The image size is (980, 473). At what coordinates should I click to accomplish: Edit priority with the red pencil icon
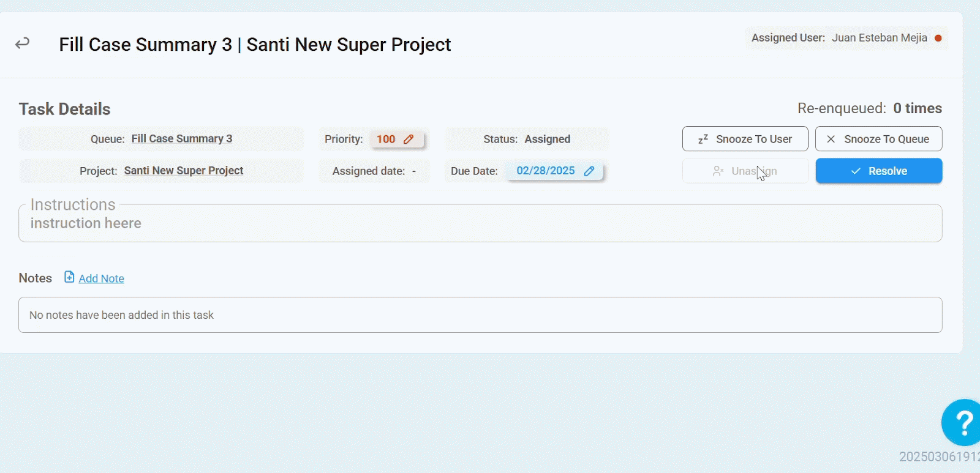pyautogui.click(x=409, y=139)
